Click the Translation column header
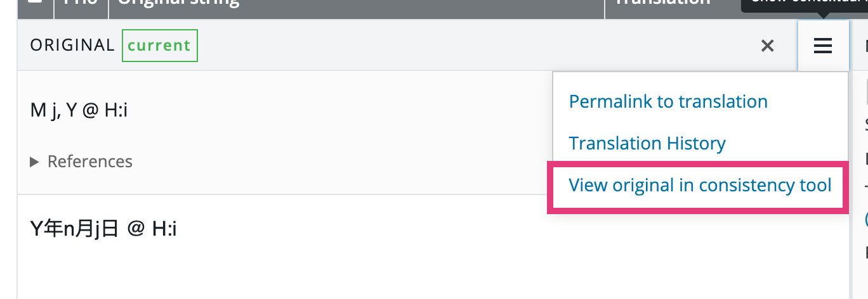Viewport: 868px width, 299px height. click(664, 3)
